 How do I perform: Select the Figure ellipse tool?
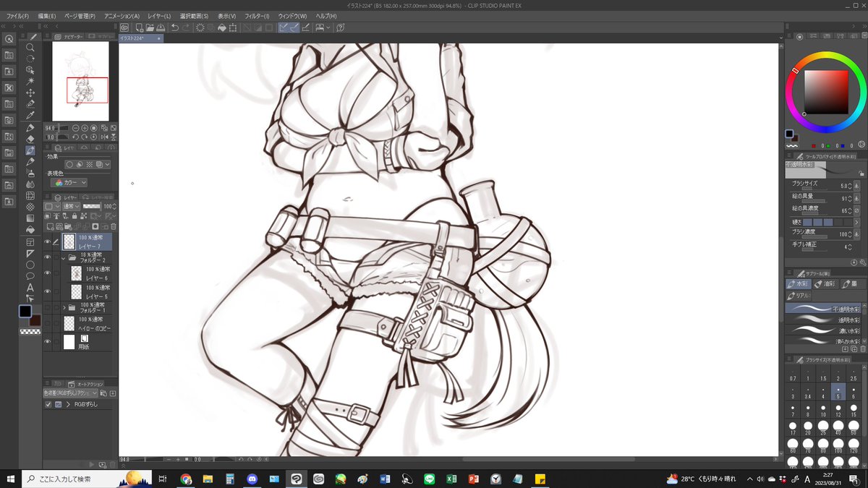click(x=30, y=265)
